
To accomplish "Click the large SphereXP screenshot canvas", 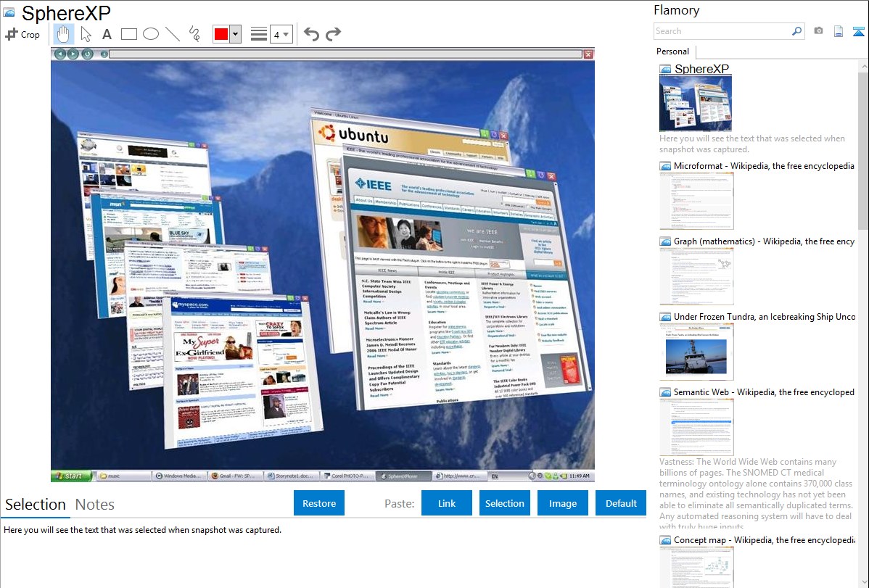I will (x=323, y=265).
